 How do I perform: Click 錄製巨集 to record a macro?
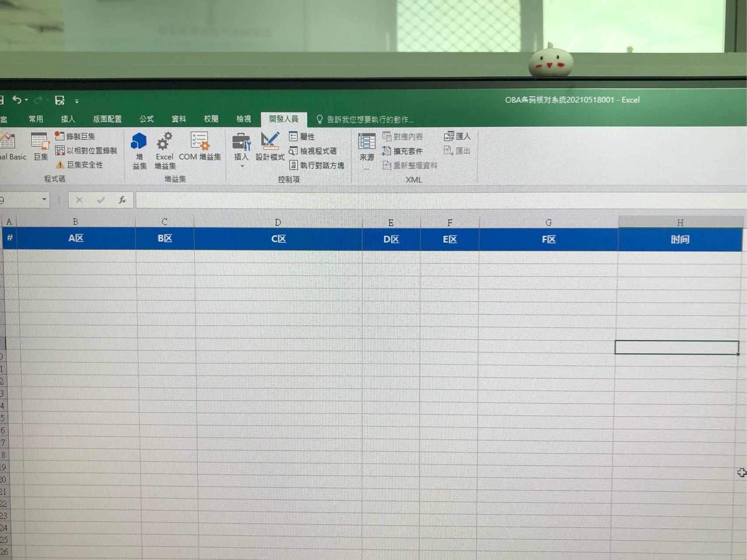point(75,136)
